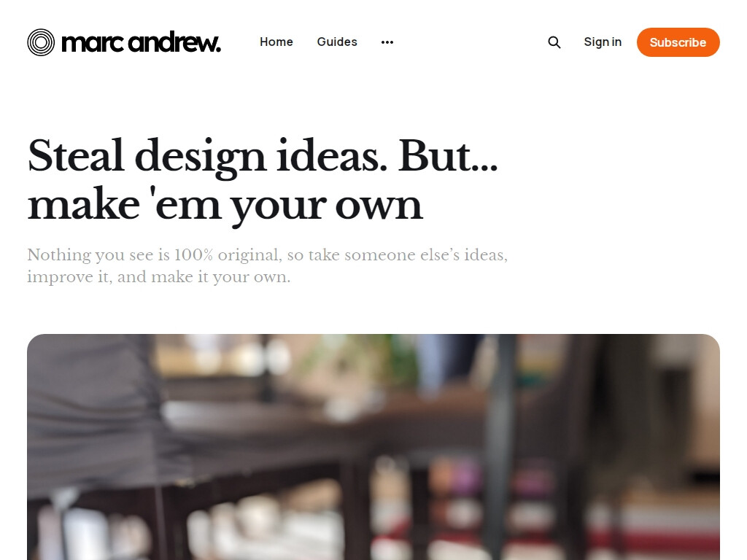Expand the three-dots more menu
The width and height of the screenshot is (747, 560).
[387, 42]
